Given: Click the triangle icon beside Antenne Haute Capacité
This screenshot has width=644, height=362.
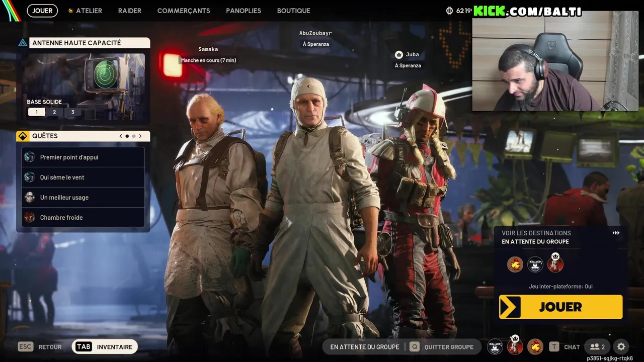Looking at the screenshot, I should (23, 43).
